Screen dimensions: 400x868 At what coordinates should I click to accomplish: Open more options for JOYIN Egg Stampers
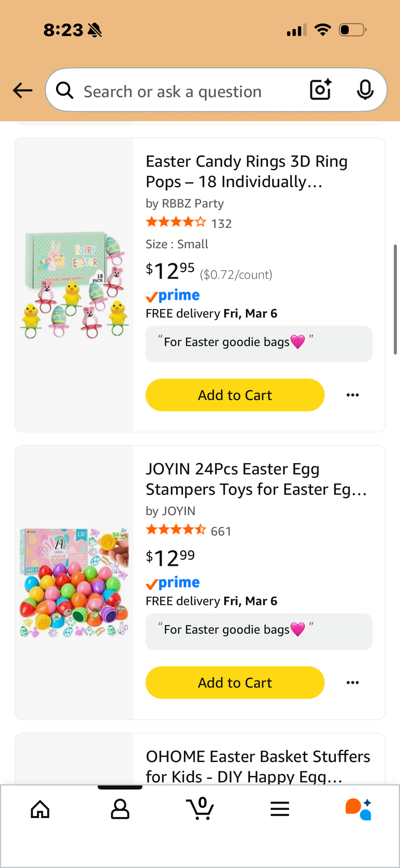click(x=353, y=683)
